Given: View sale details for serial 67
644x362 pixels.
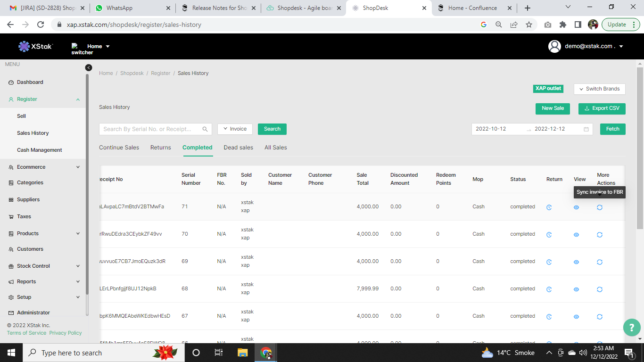Looking at the screenshot, I should pos(576,317).
